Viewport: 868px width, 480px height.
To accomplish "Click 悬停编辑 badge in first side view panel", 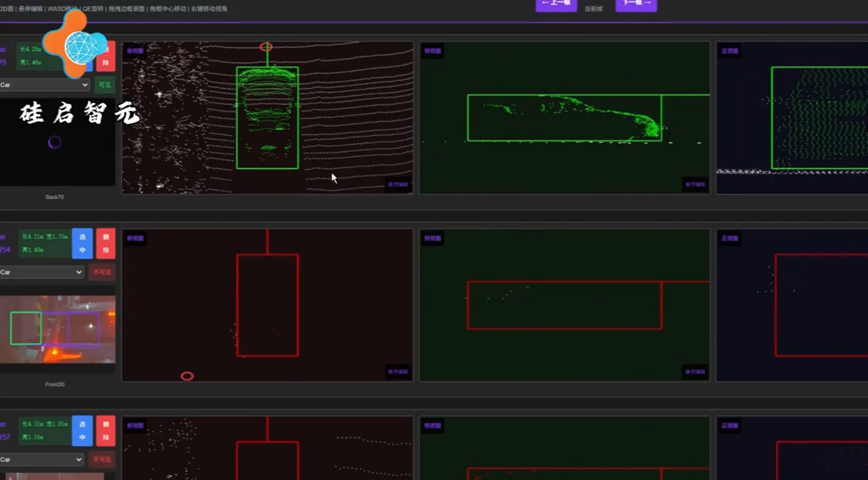I will (695, 185).
